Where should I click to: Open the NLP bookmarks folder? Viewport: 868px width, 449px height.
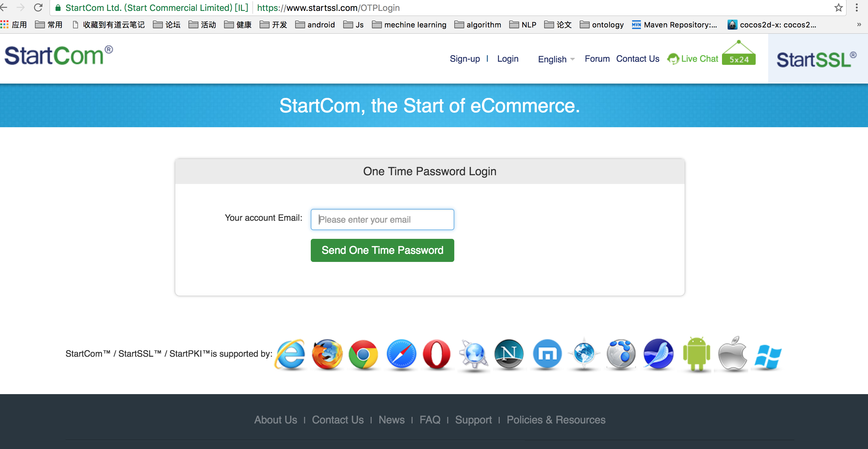click(523, 25)
